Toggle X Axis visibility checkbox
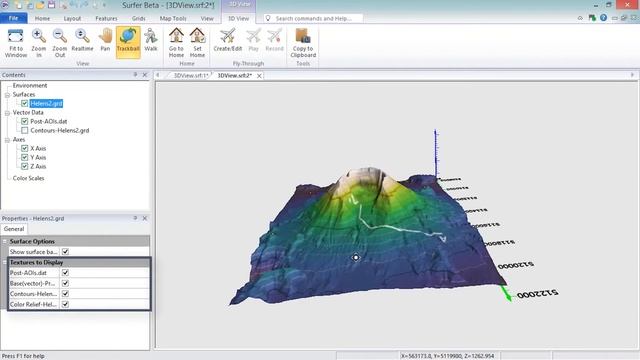Viewport: 640px width, 360px height. pos(24,149)
